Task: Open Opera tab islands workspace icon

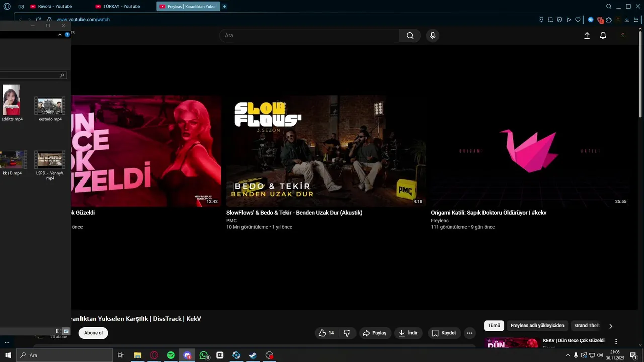Action: tap(21, 6)
